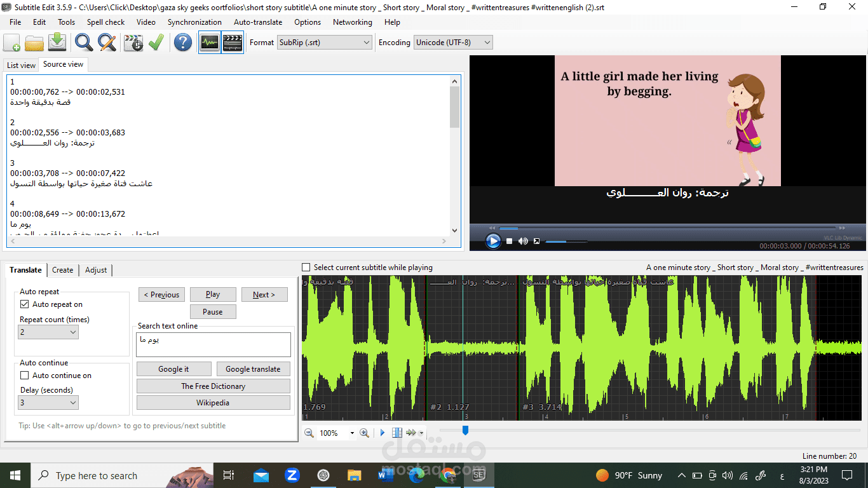Click the video rewind double-arrow icon

tap(492, 227)
